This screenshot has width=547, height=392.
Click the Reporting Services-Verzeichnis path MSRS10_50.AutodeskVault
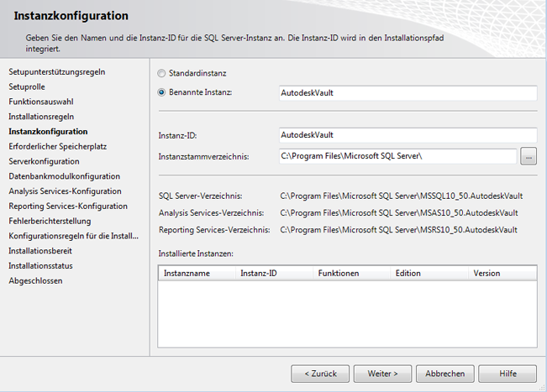pyautogui.click(x=399, y=230)
